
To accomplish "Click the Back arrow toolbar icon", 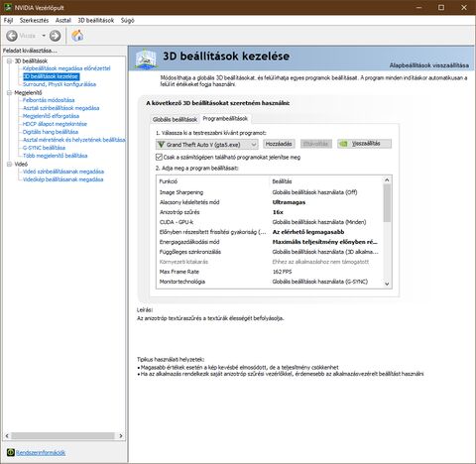I will click(x=12, y=36).
